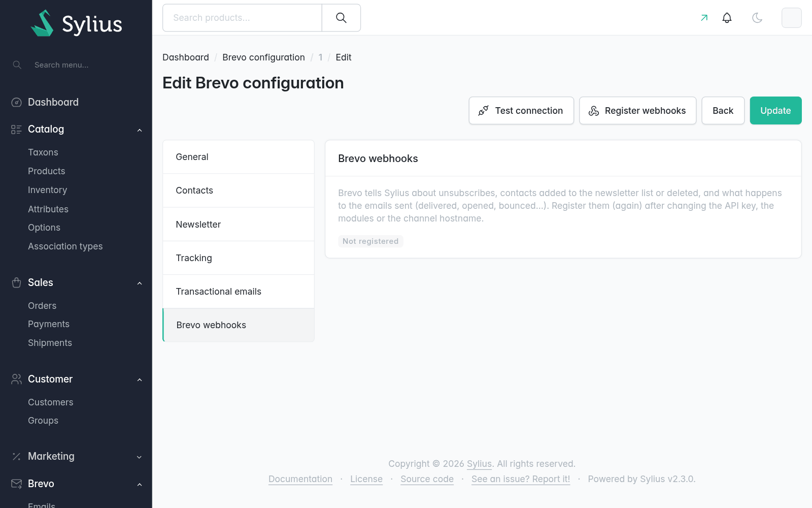This screenshot has width=812, height=508.
Task: Open Orders in Sales menu
Action: pyautogui.click(x=42, y=306)
